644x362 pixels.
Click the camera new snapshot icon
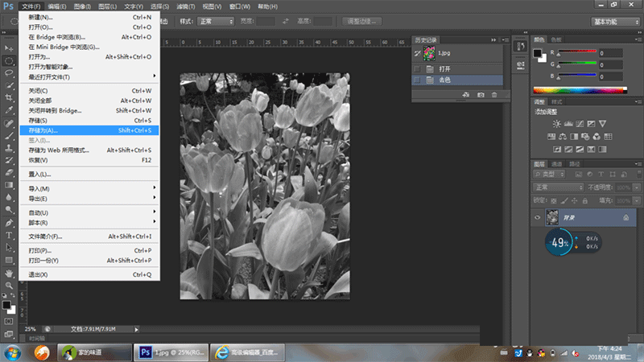[x=481, y=95]
